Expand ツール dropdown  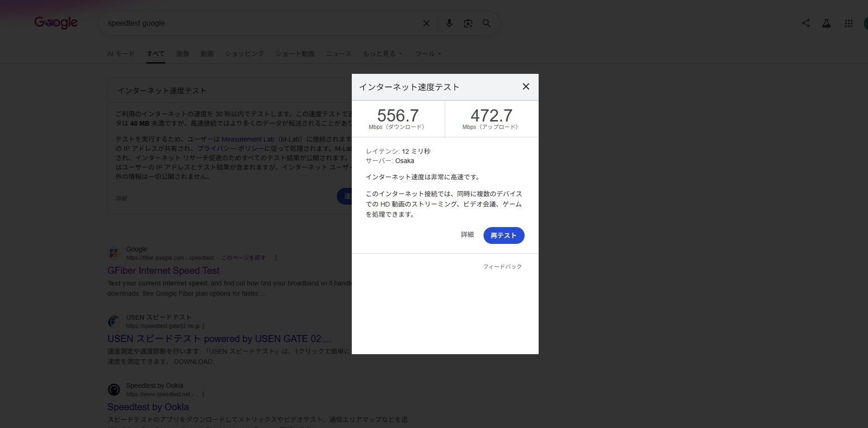click(428, 54)
